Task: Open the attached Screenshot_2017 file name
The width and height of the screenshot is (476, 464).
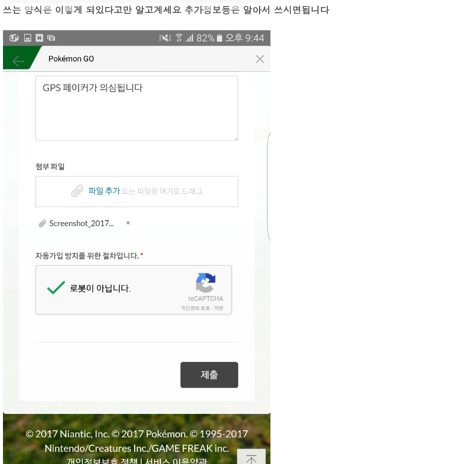Action: pos(81,224)
